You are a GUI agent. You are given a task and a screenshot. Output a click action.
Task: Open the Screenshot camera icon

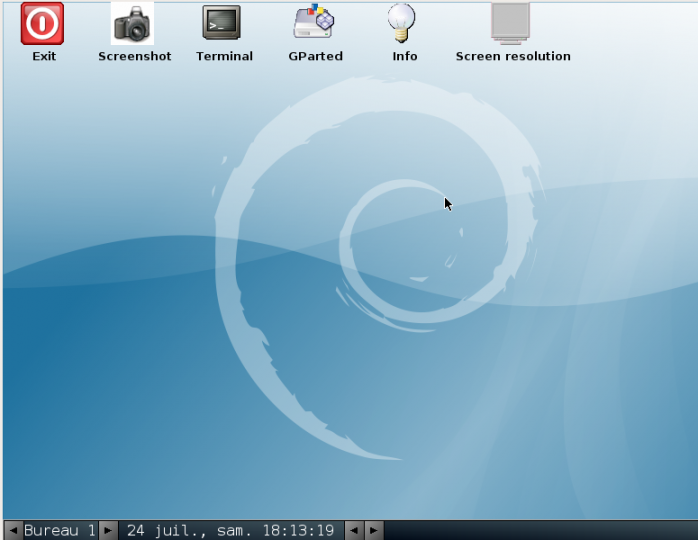[133, 23]
